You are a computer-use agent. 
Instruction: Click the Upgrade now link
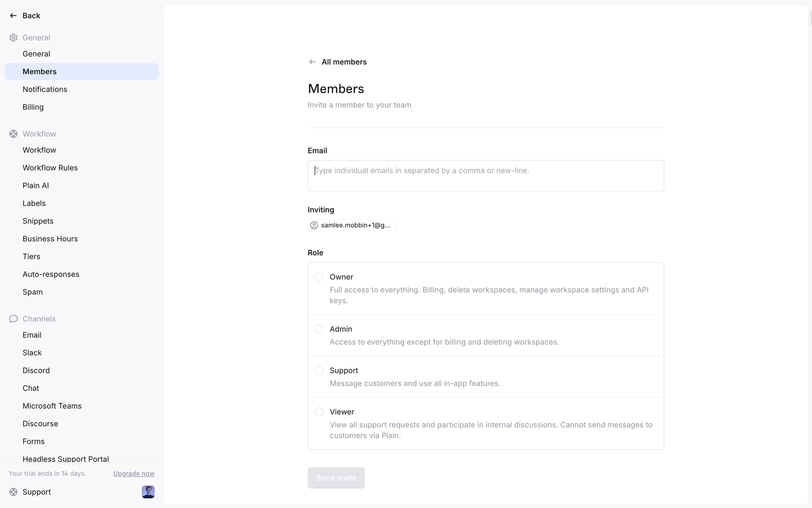pos(134,474)
